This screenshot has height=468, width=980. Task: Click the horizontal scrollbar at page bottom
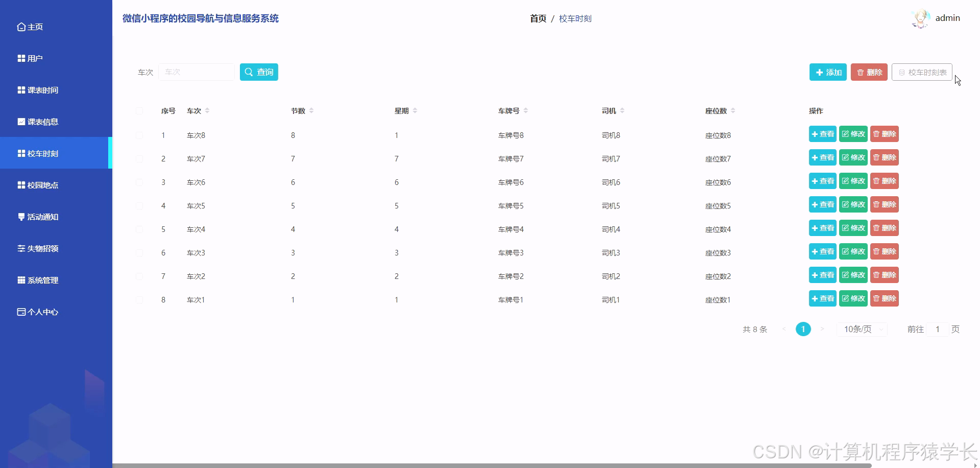(x=492, y=465)
